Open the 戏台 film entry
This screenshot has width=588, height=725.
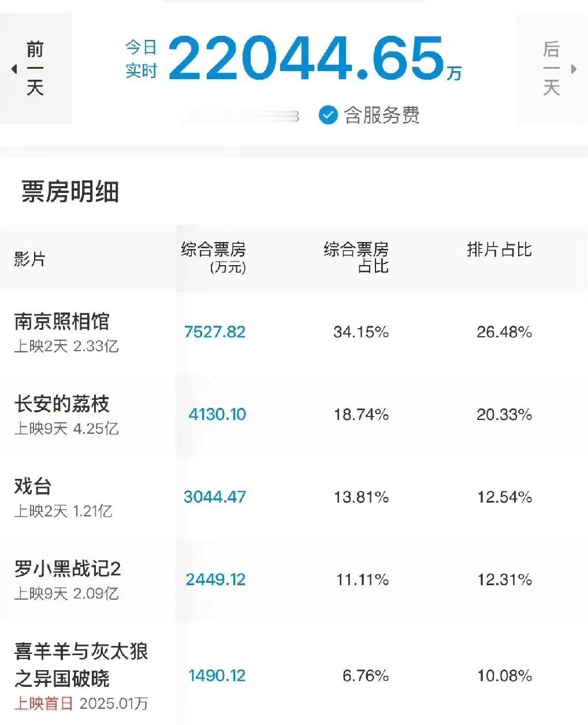(x=294, y=497)
